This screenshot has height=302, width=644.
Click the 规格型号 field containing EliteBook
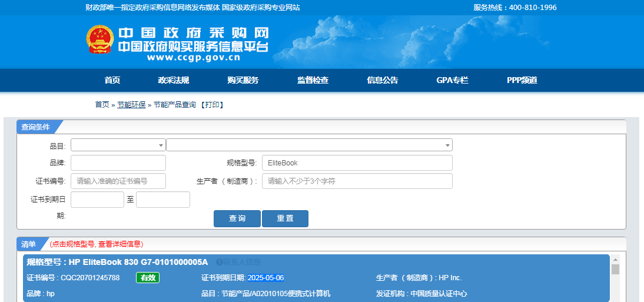tap(357, 162)
